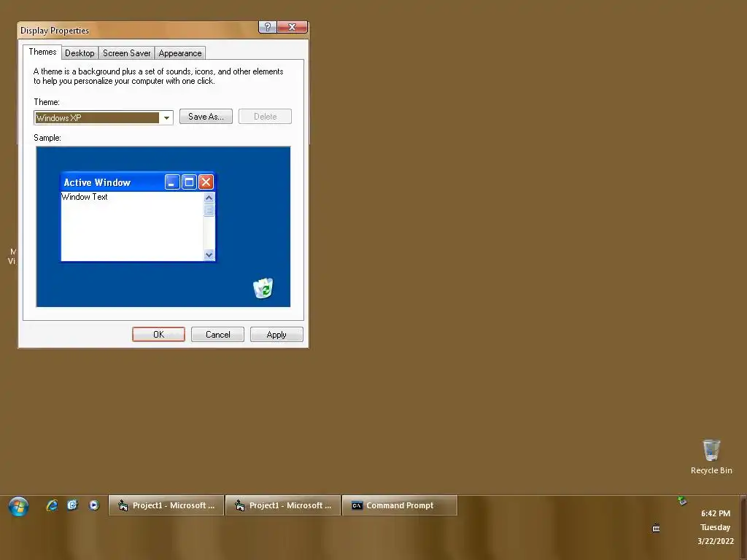This screenshot has width=747, height=560.
Task: Click the greyed-out Delete button
Action: point(265,117)
